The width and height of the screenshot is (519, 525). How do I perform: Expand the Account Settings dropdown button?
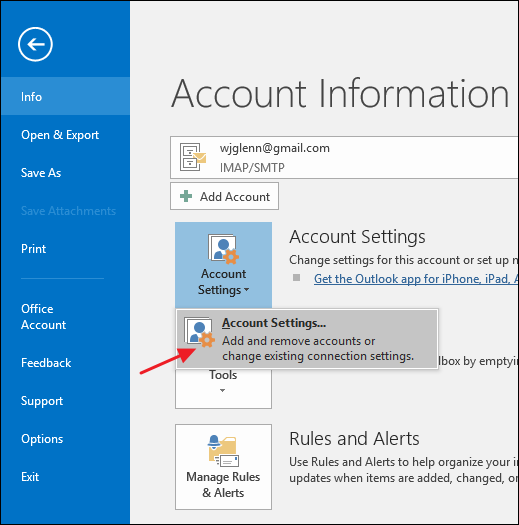[x=223, y=265]
